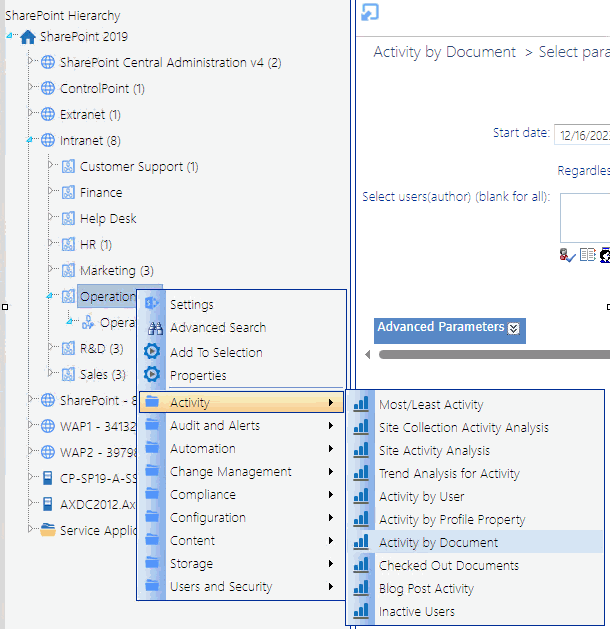Open the Storage submenu

point(241,564)
